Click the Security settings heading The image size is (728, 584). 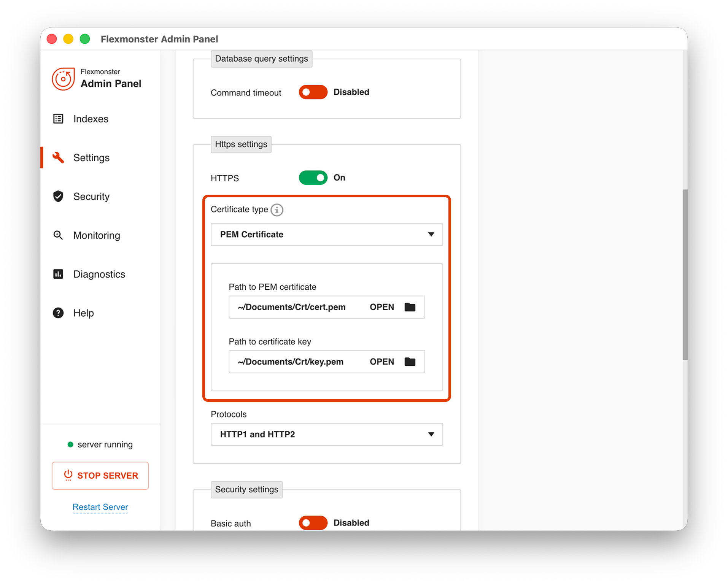(x=246, y=489)
